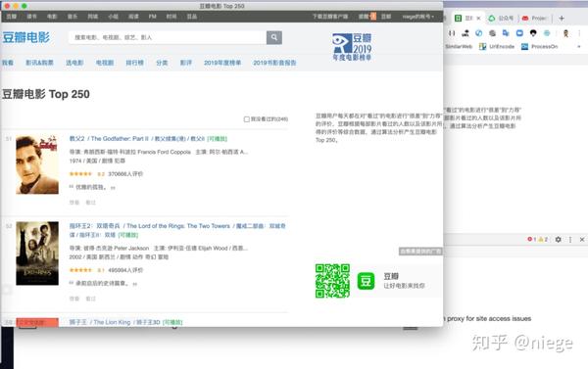Click 下载豆瓣客户端 in the top bar

pos(330,17)
